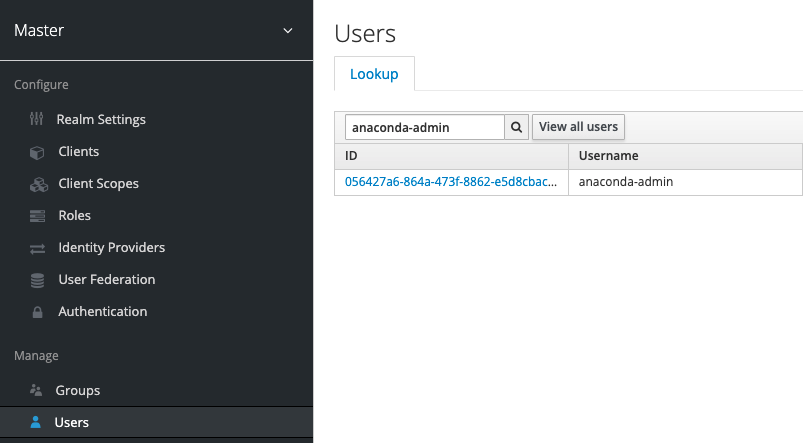Open Realm Settings in sidebar
The image size is (803, 443).
101,119
